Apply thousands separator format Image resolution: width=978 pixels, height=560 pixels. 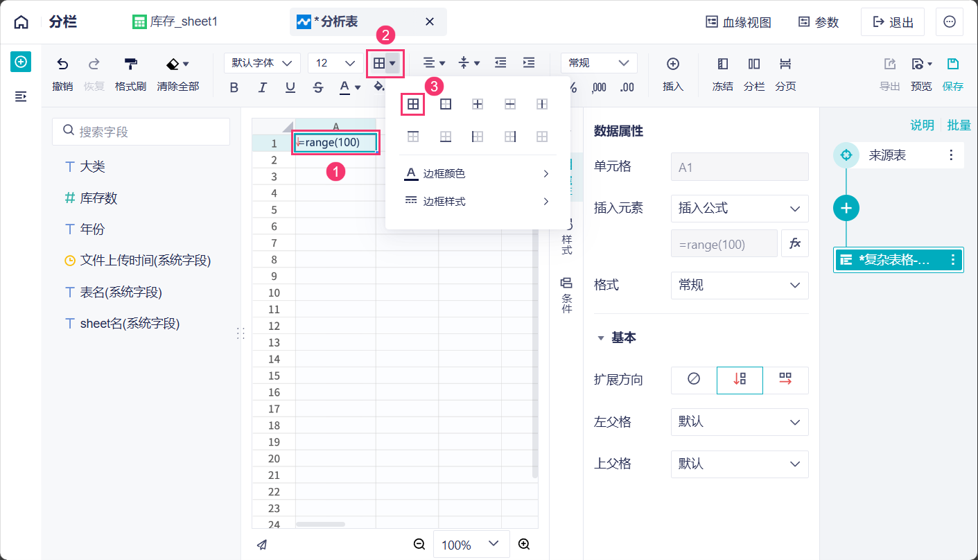point(600,87)
